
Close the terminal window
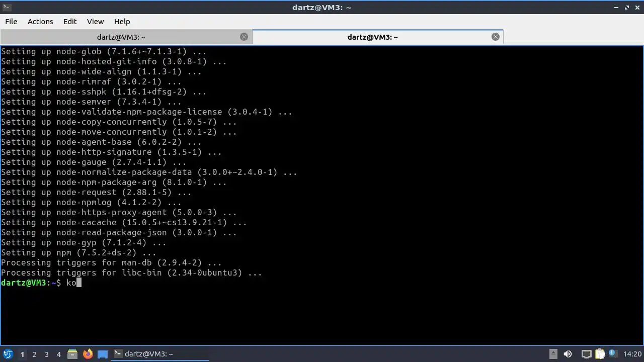coord(637,8)
